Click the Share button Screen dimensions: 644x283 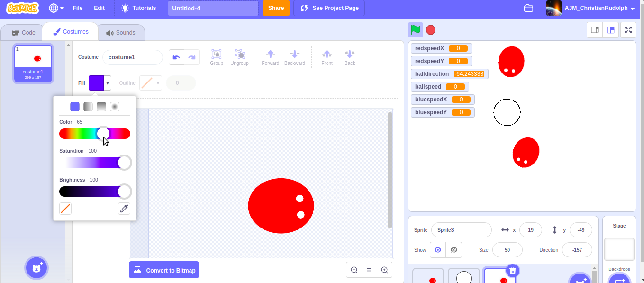276,8
